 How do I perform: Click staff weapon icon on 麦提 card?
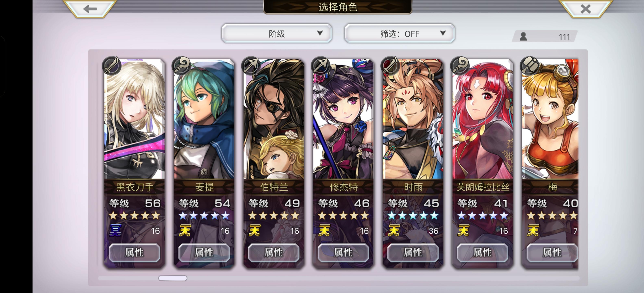coord(181,66)
